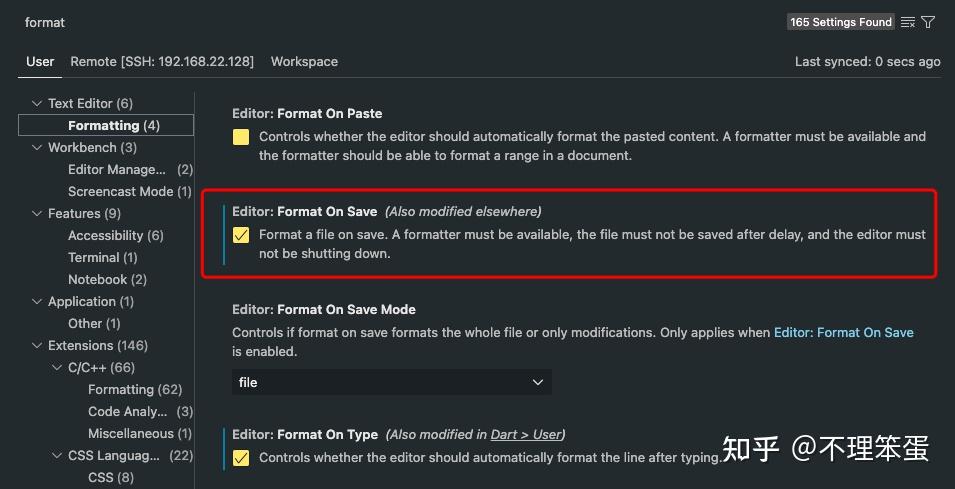Collapse the C/C++ tree chevron

tap(58, 368)
